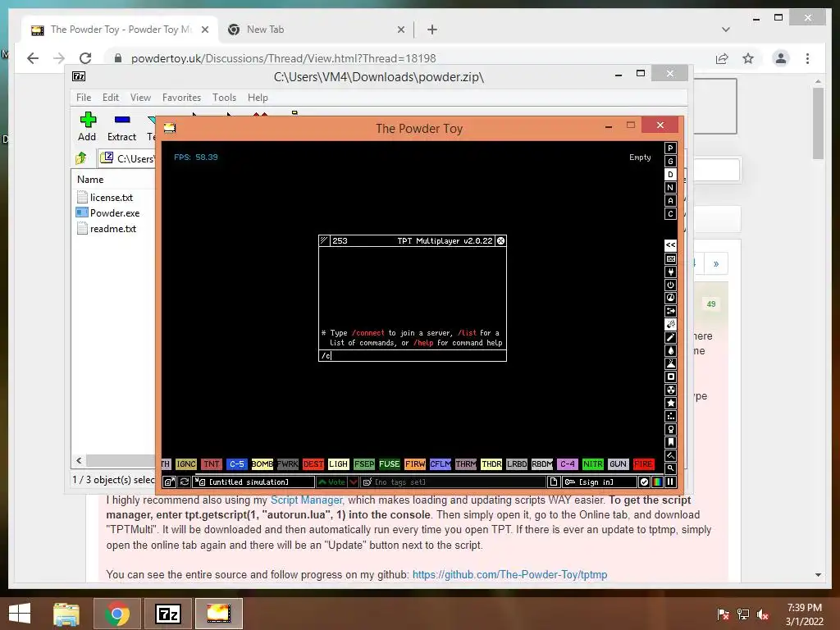840x630 pixels.
Task: Open 7-Zip Favorites menu
Action: (181, 98)
